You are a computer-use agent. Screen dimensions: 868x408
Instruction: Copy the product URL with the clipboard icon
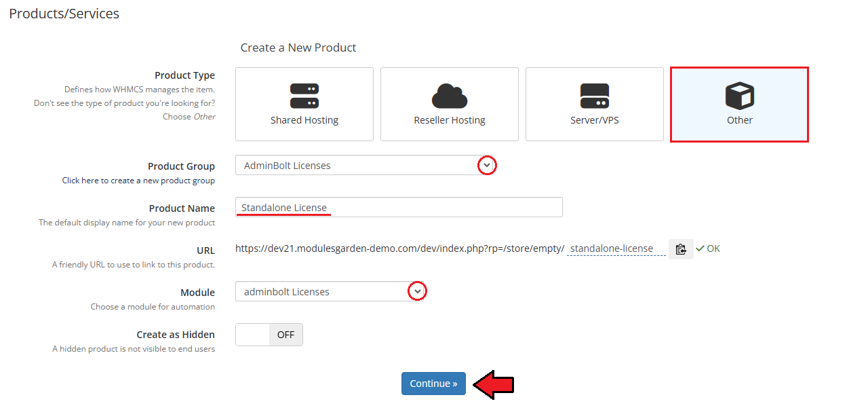(x=681, y=249)
